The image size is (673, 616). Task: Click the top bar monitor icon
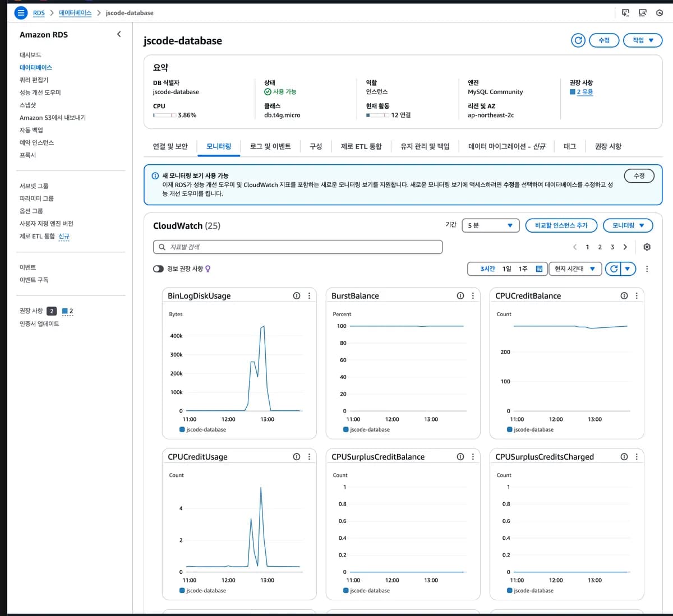tap(643, 12)
